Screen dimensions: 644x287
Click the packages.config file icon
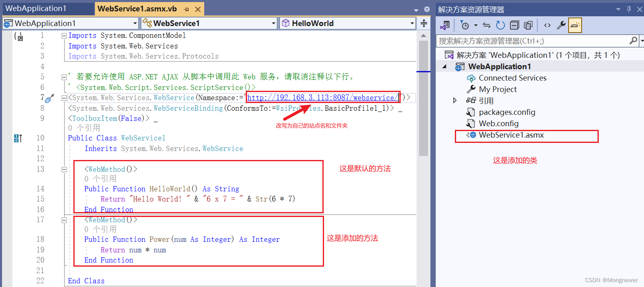(471, 112)
